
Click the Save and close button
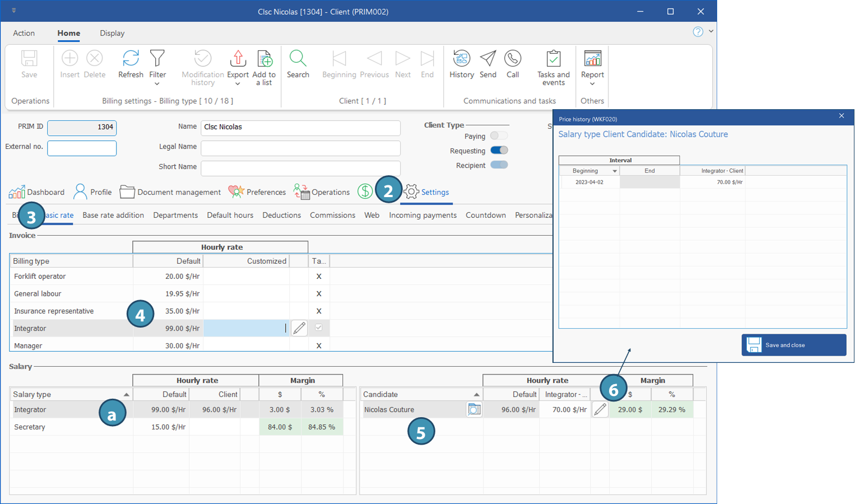(x=793, y=345)
